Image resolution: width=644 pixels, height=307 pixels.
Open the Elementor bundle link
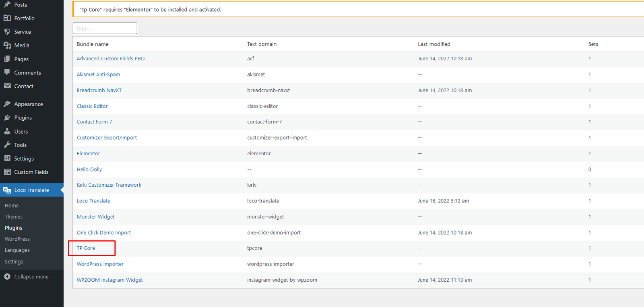pos(89,154)
